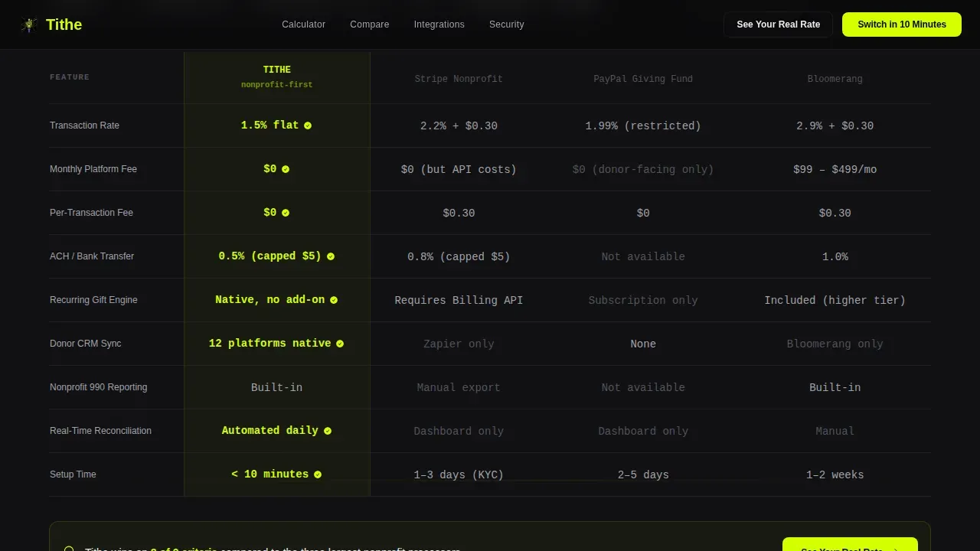
Task: Click the checkmark beside 12 platforms native
Action: click(x=340, y=344)
